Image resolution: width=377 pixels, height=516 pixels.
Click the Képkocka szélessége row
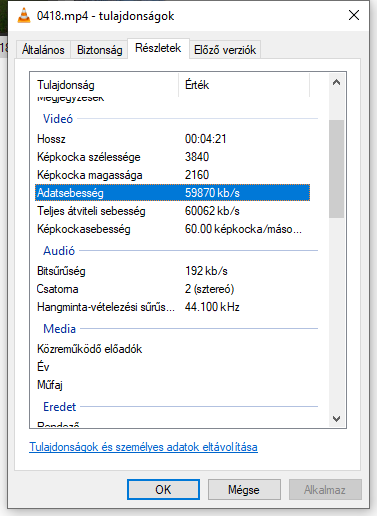(172, 157)
